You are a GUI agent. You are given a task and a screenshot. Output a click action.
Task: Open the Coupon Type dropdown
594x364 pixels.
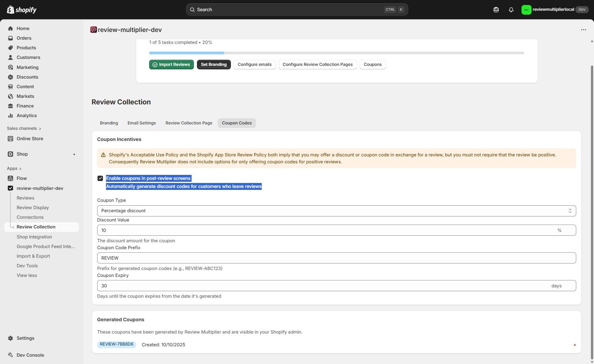335,211
